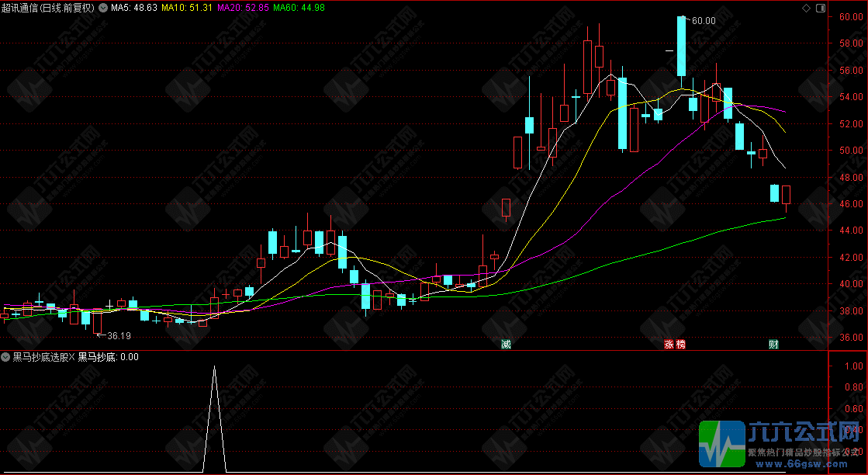Select the 超讯通信(日线.前复权) chart title

[48, 8]
